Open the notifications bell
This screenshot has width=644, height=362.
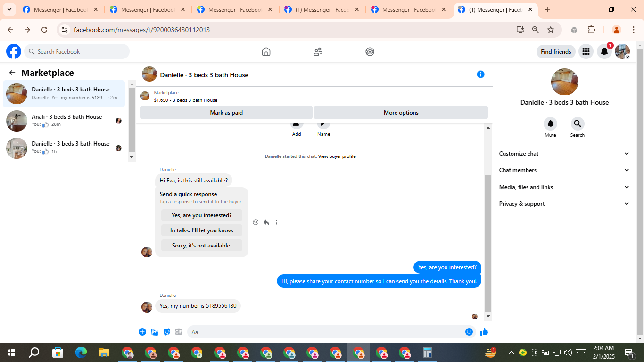(604, 52)
